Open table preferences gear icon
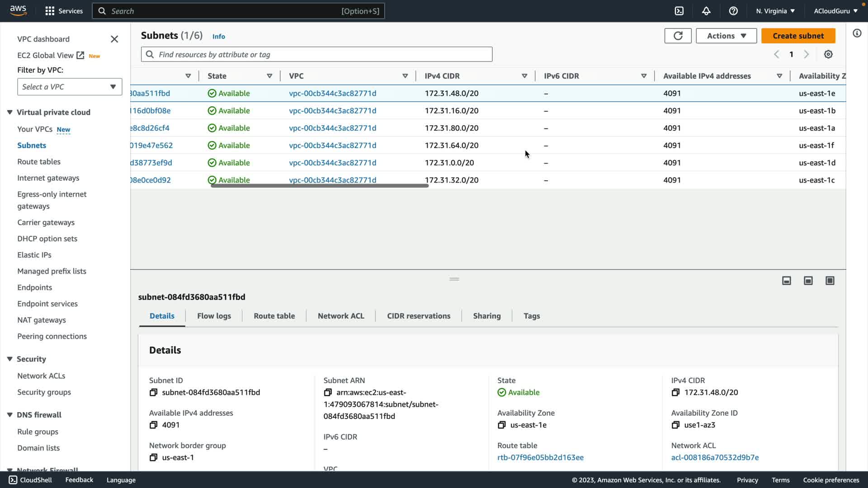The height and width of the screenshot is (488, 868). coord(828,54)
